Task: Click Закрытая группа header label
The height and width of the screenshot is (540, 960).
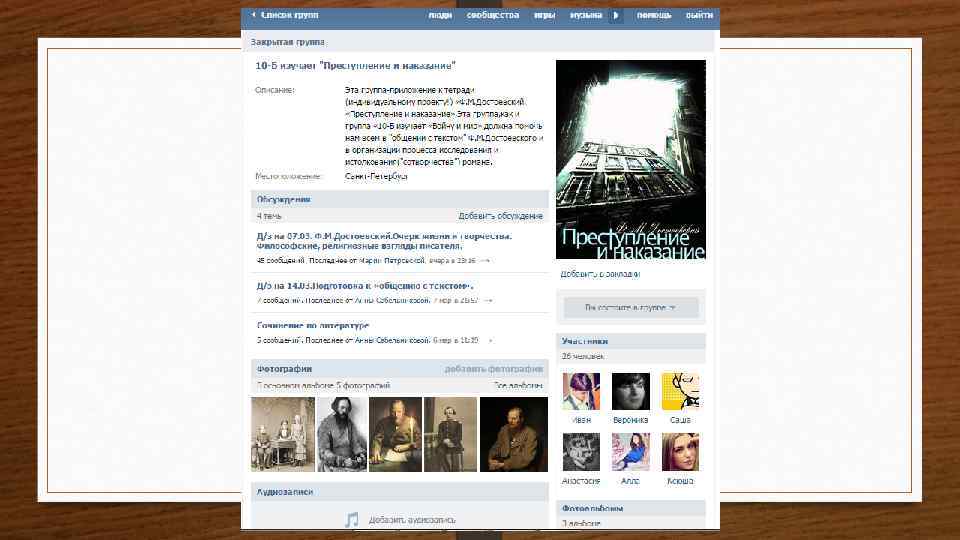Action: coord(287,42)
